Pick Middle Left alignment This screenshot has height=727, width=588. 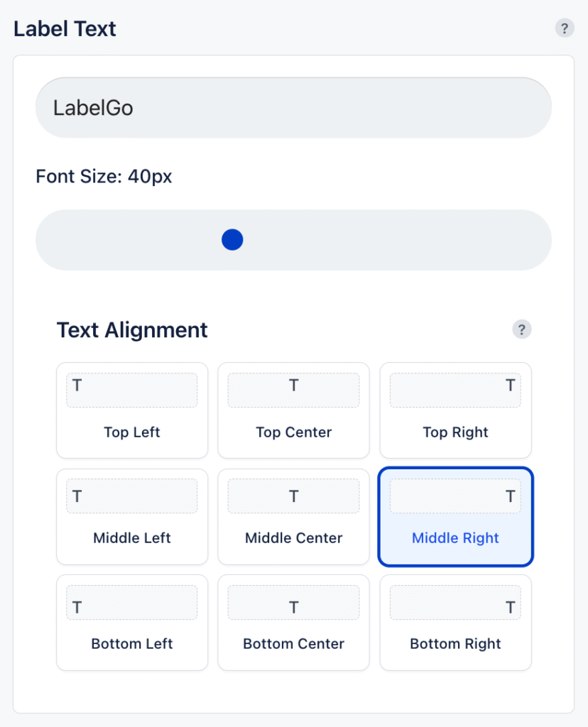[132, 516]
